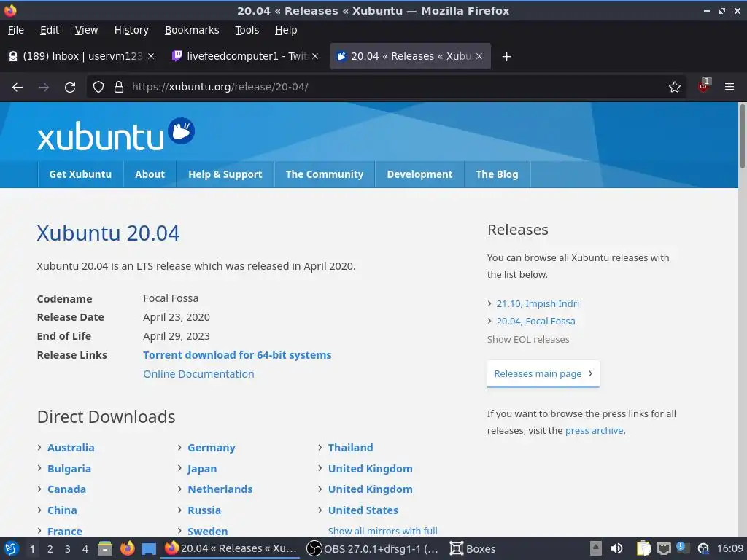Open the Get Xubuntu navigation item
This screenshot has width=747, height=560.
[80, 174]
